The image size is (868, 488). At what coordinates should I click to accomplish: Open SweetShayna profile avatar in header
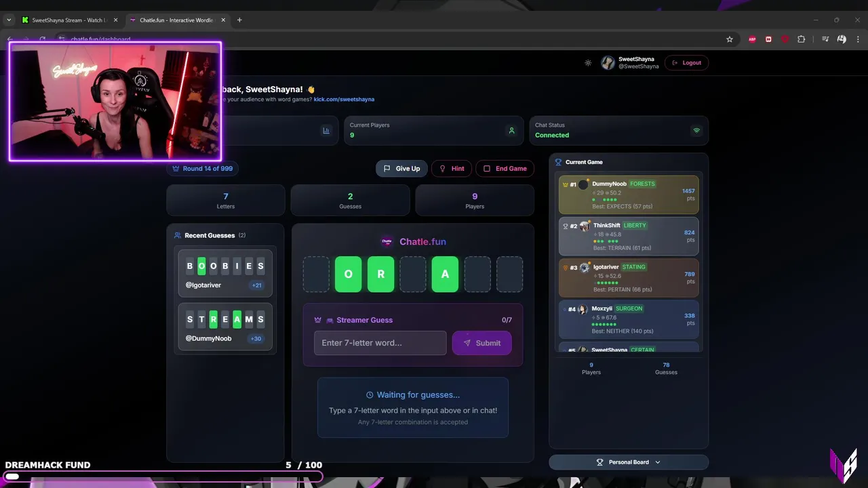tap(608, 63)
